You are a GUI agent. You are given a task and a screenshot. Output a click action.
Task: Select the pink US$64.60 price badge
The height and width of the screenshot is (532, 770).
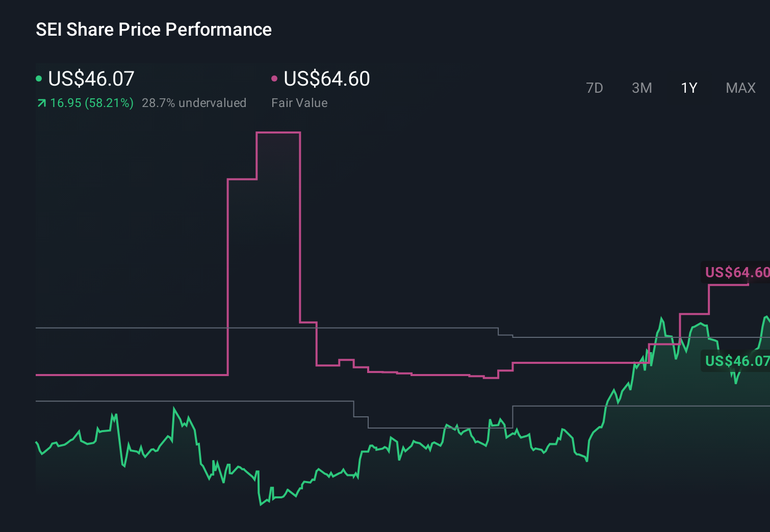point(736,273)
